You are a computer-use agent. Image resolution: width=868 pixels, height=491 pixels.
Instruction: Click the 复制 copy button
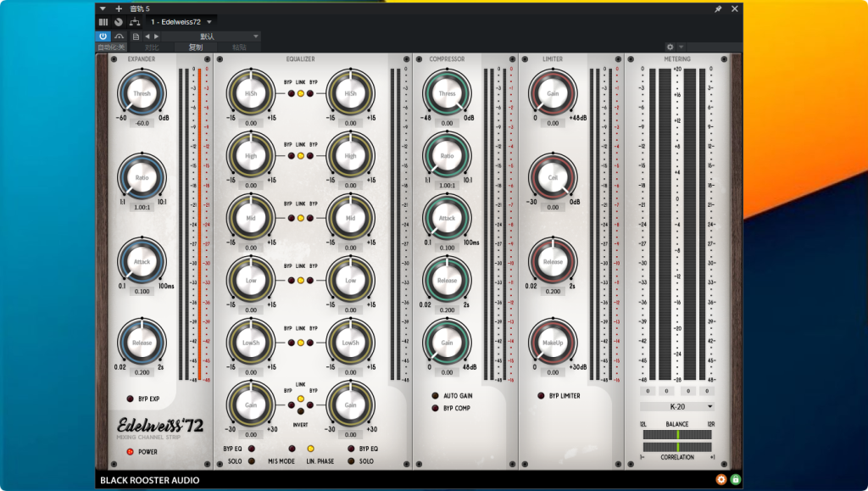tap(196, 47)
